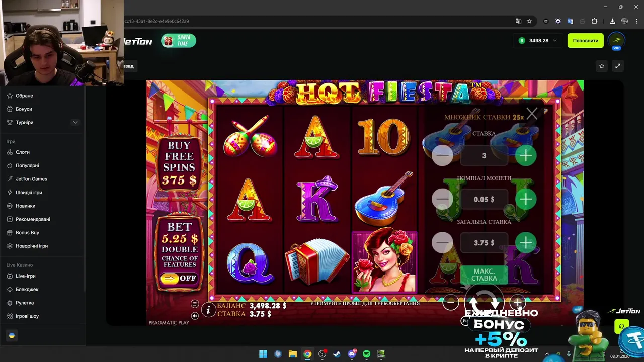Spin the reels with circular arrows button
This screenshot has height=362, width=644.
tap(484, 302)
